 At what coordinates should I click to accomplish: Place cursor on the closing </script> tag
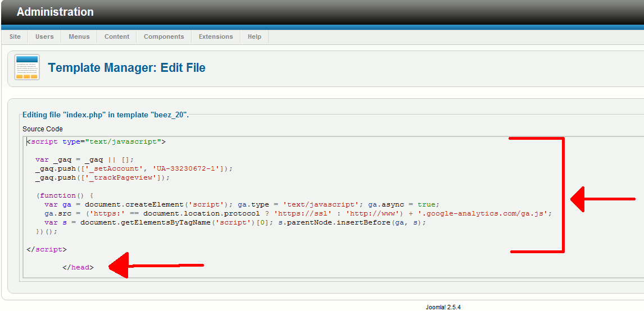click(47, 249)
